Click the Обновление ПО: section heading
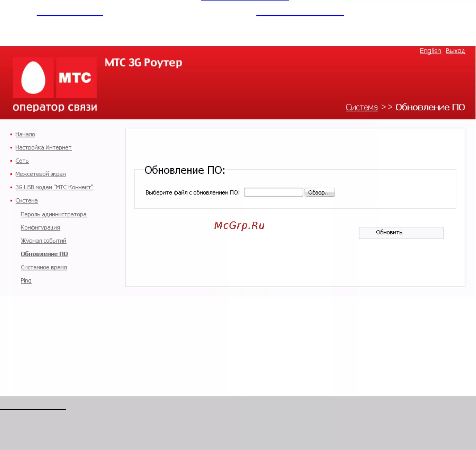Viewport: 476px width, 450px height. (185, 170)
